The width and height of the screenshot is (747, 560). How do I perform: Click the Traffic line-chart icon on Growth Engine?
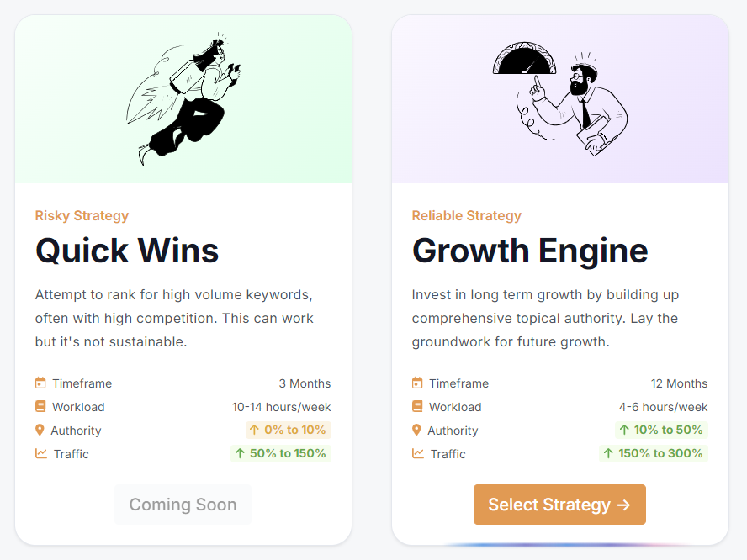[416, 453]
